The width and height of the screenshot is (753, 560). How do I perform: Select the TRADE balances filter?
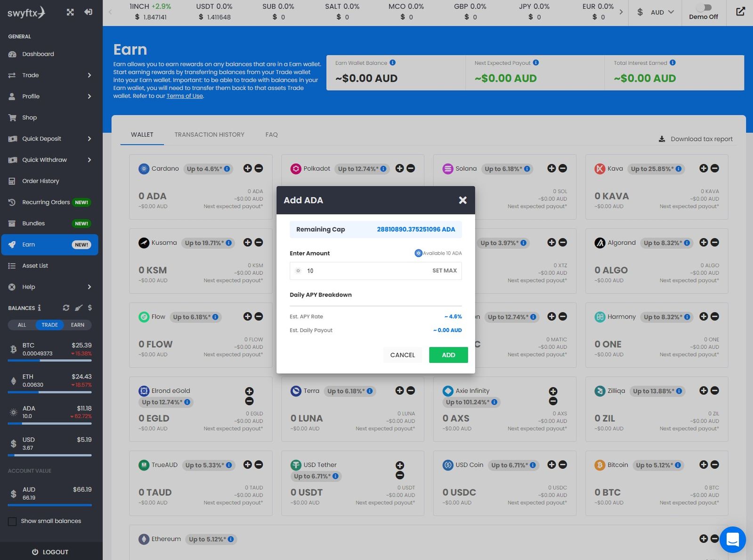tap(49, 325)
